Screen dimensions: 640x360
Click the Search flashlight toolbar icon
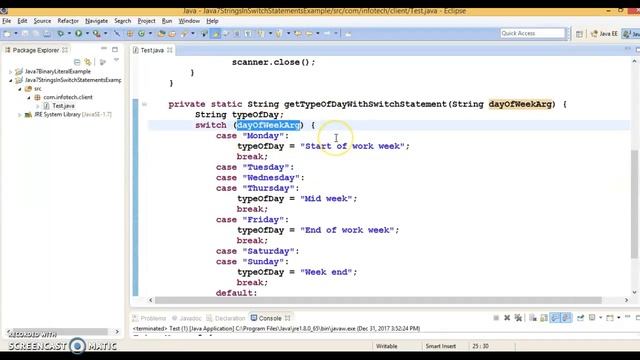point(183,34)
